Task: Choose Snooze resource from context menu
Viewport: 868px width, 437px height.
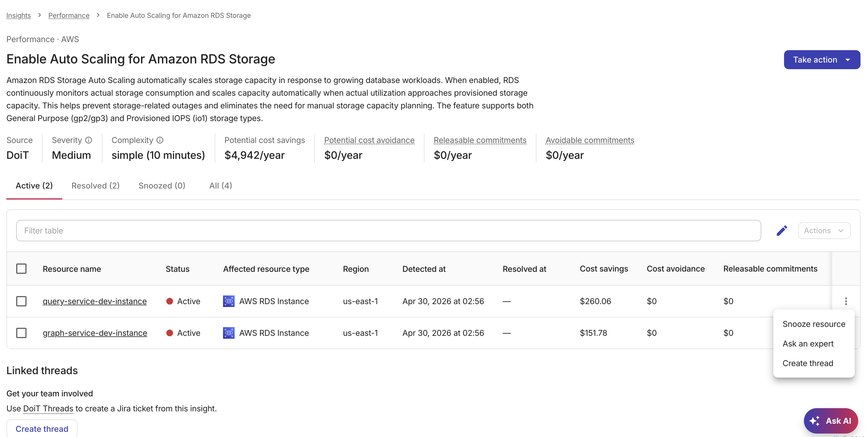Action: point(814,324)
